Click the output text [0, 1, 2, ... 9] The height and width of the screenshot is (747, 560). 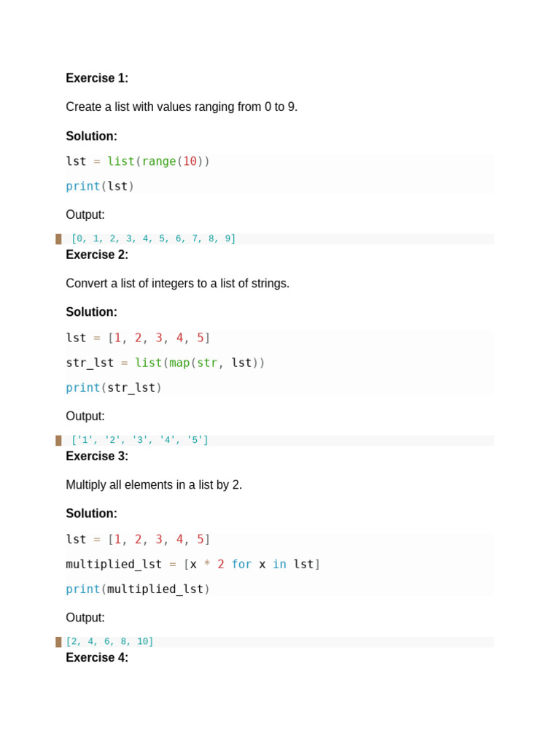coord(154,239)
